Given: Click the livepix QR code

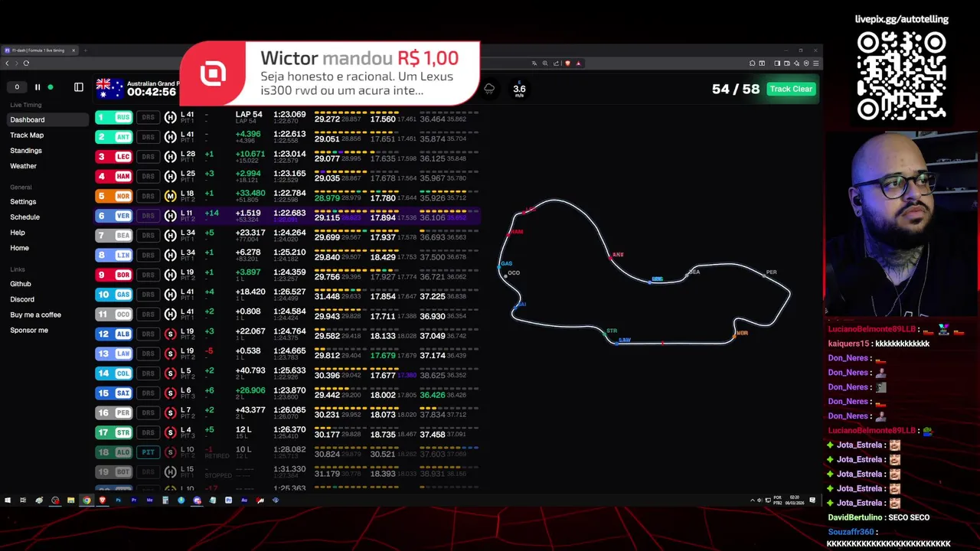Looking at the screenshot, I should point(902,76).
